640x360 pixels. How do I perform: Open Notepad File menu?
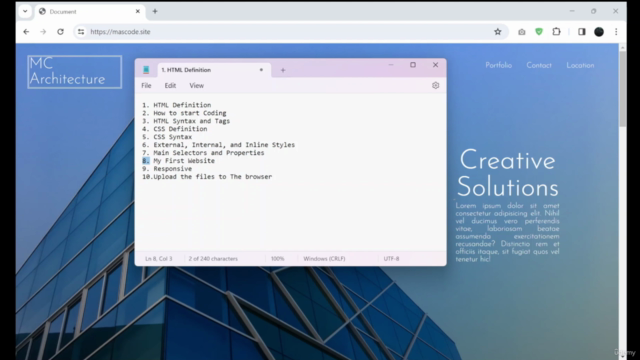pyautogui.click(x=146, y=86)
